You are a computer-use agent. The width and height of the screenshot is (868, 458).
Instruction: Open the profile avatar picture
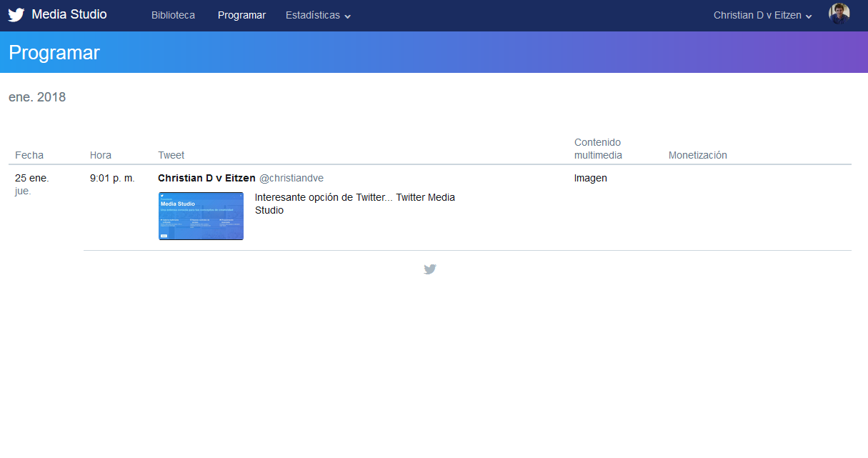[x=839, y=14]
